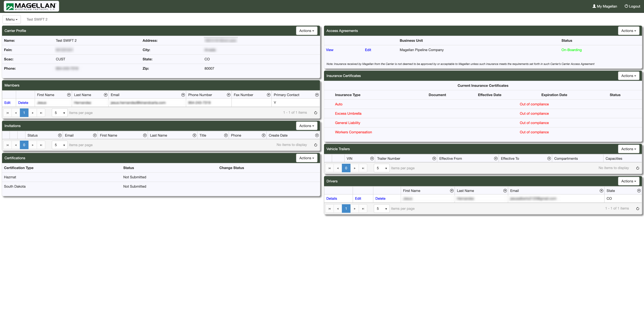Open filter for Effective From column
644x328 pixels.
496,158
